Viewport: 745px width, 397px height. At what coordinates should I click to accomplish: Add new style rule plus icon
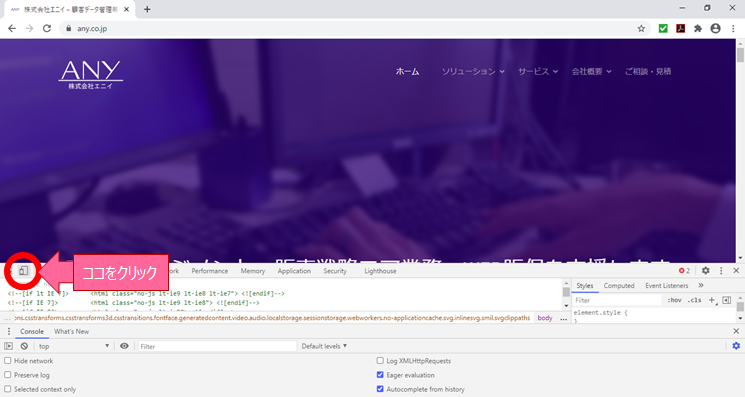[712, 300]
